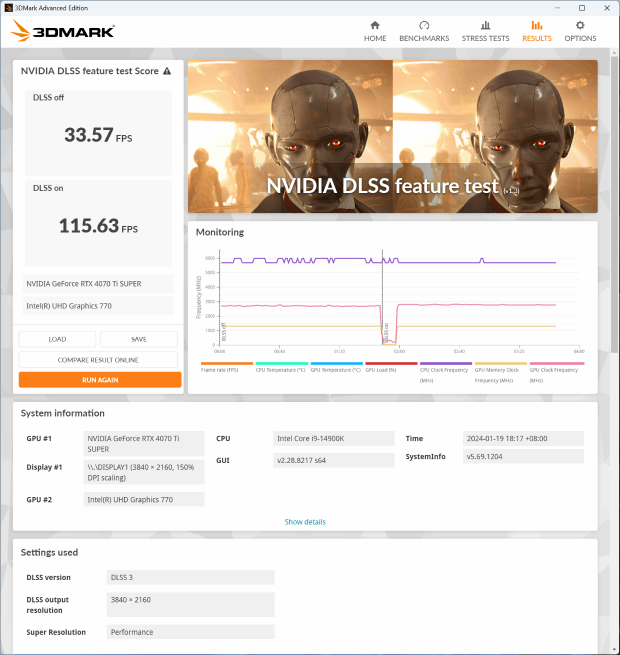Screen dimensions: 620x655
Task: Maximize the 3DMark window
Action: [582, 8]
